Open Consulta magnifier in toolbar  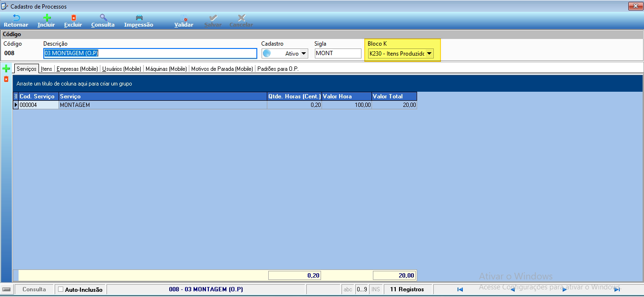(x=103, y=21)
